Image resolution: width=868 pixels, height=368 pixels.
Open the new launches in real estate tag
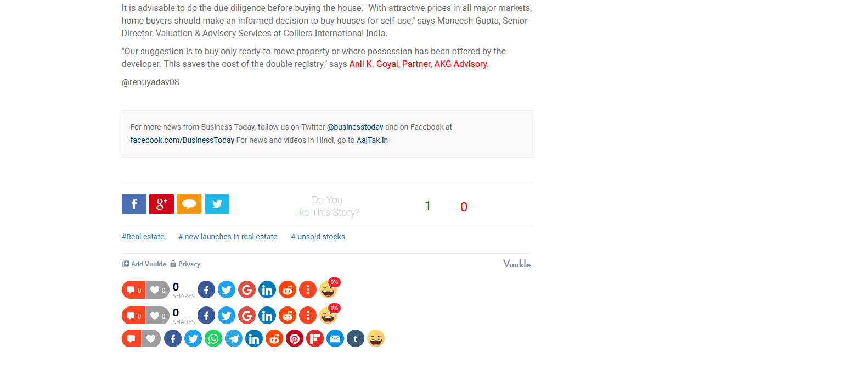[x=228, y=237]
